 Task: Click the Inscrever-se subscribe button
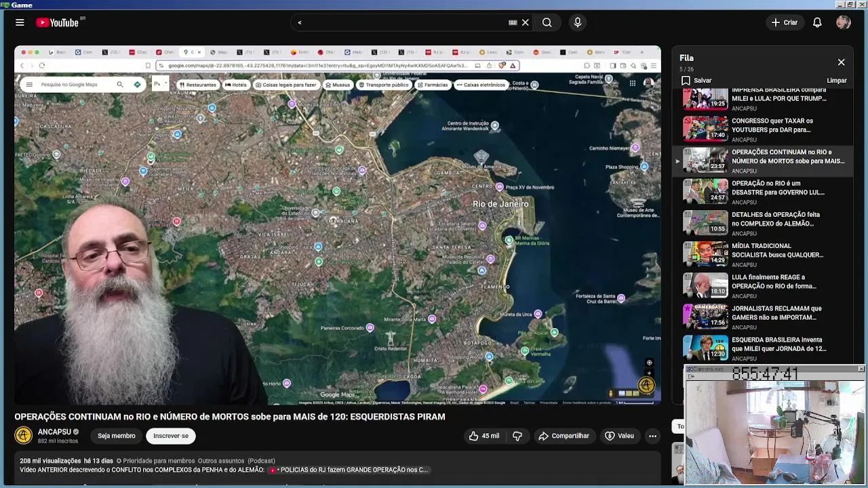[171, 436]
